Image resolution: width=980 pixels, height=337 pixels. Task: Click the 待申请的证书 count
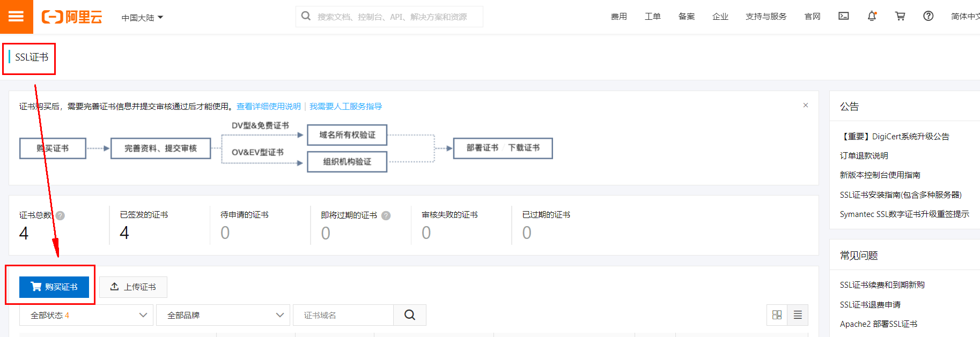(225, 233)
